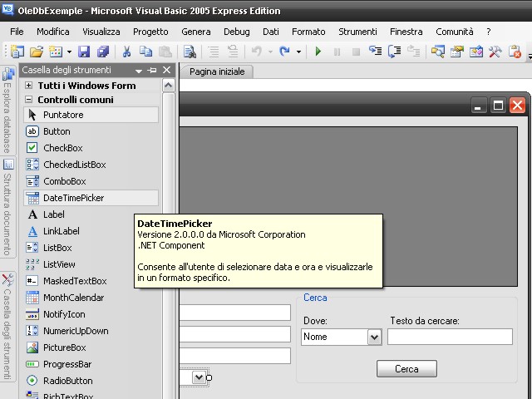
Task: Open the Modifica menu
Action: pyautogui.click(x=53, y=32)
